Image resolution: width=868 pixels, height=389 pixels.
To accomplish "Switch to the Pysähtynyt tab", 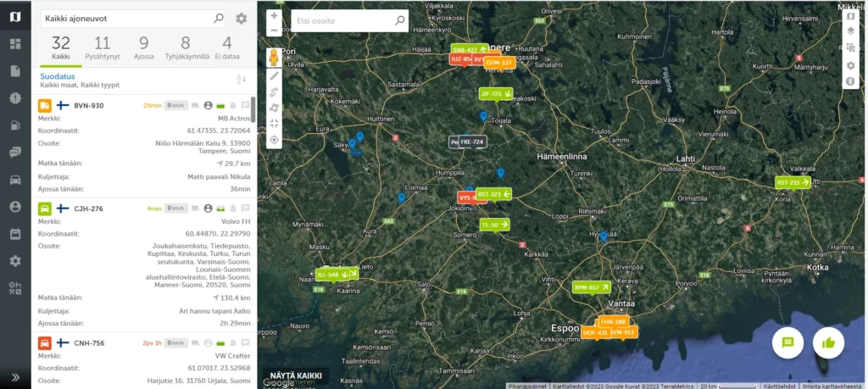I will (x=102, y=47).
